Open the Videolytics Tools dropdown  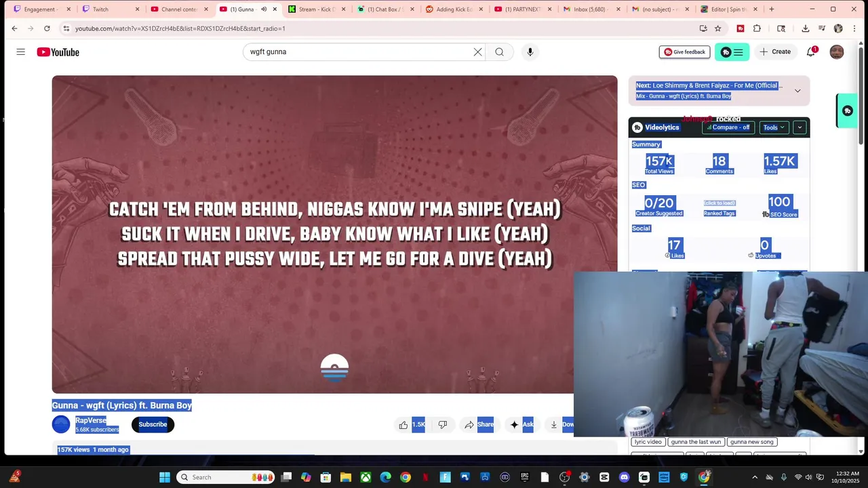point(774,127)
